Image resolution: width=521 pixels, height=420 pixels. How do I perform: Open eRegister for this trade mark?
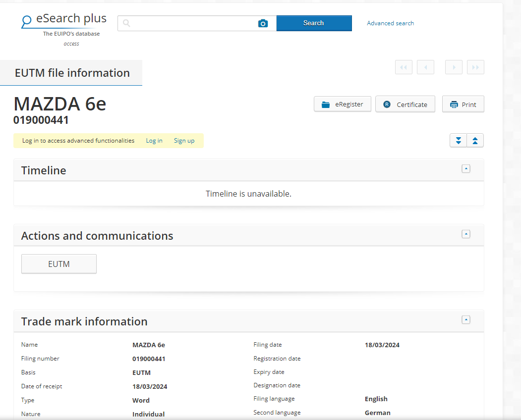click(343, 104)
